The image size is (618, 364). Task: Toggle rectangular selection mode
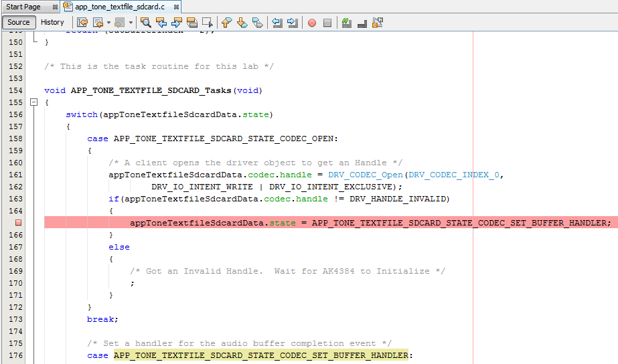[x=208, y=22]
